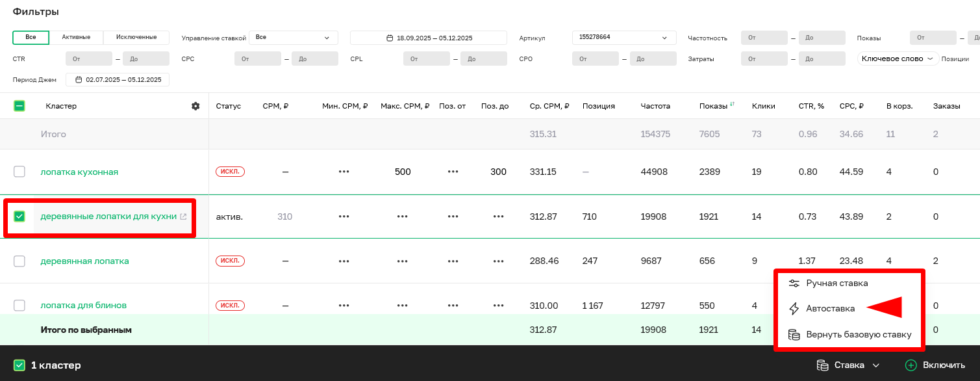Open the cluster column settings gear
This screenshot has width=980, height=381.
point(195,106)
